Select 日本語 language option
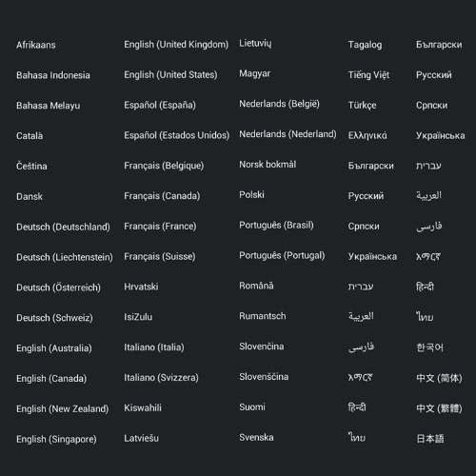Image resolution: width=476 pixels, height=476 pixels. (430, 439)
